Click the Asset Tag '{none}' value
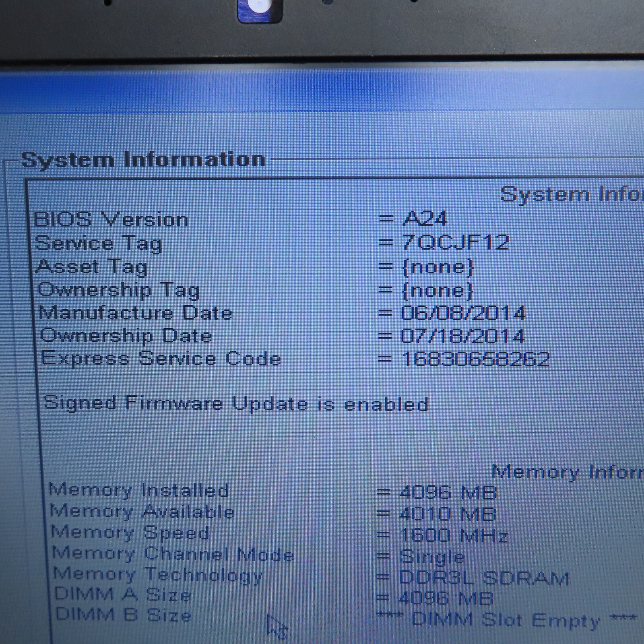Image resolution: width=644 pixels, height=644 pixels. [438, 267]
